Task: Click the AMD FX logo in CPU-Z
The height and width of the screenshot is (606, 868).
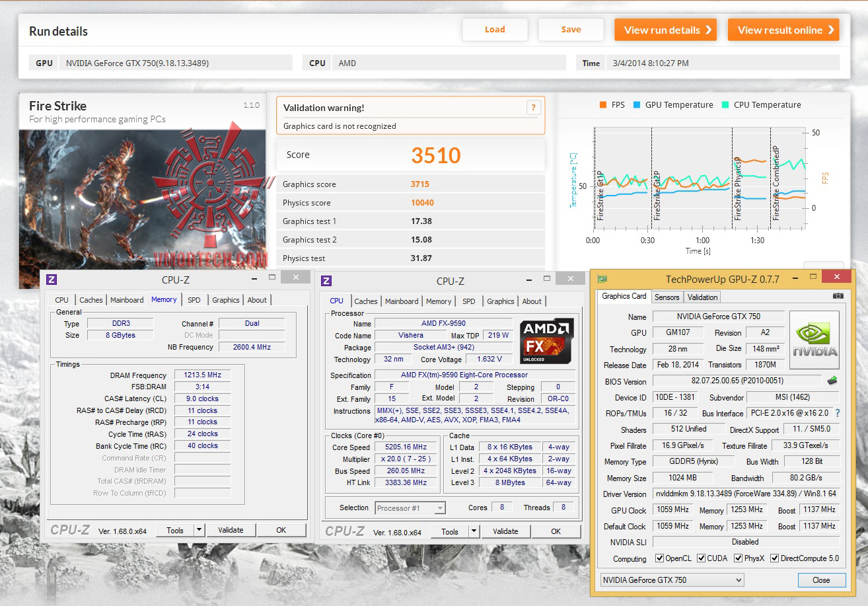Action: 547,341
